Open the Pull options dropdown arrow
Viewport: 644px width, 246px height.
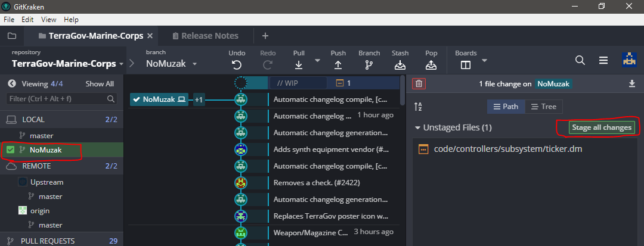coord(317,60)
